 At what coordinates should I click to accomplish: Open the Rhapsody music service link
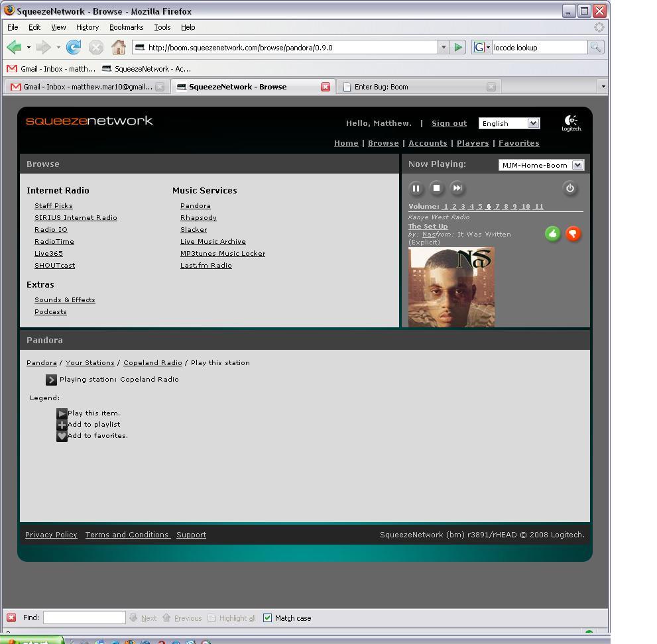[198, 217]
